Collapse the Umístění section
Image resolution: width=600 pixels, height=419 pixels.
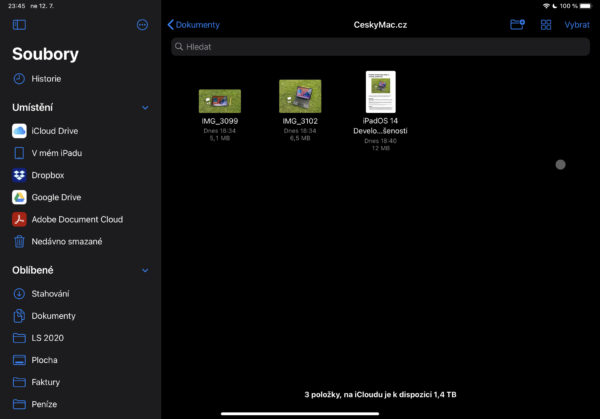145,107
